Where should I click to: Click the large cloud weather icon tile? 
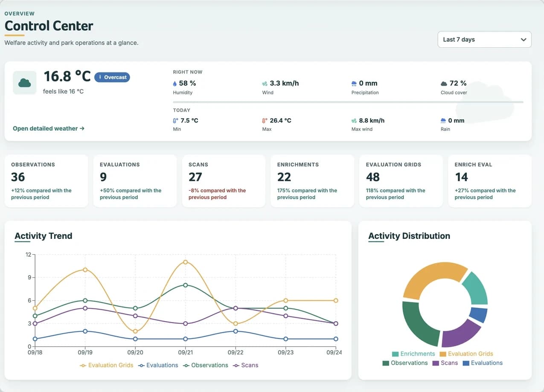click(25, 83)
